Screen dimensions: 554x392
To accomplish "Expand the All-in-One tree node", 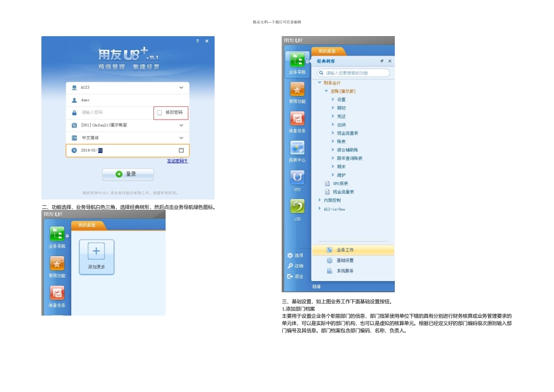I will (x=320, y=209).
